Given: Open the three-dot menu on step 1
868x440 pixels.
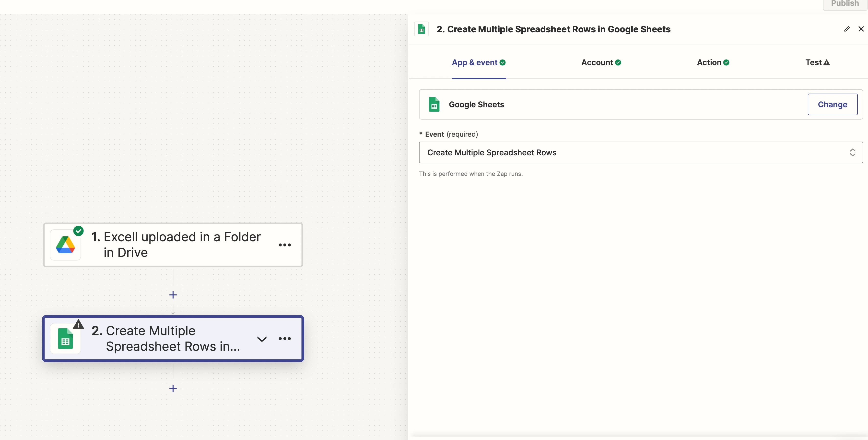Looking at the screenshot, I should pyautogui.click(x=285, y=245).
